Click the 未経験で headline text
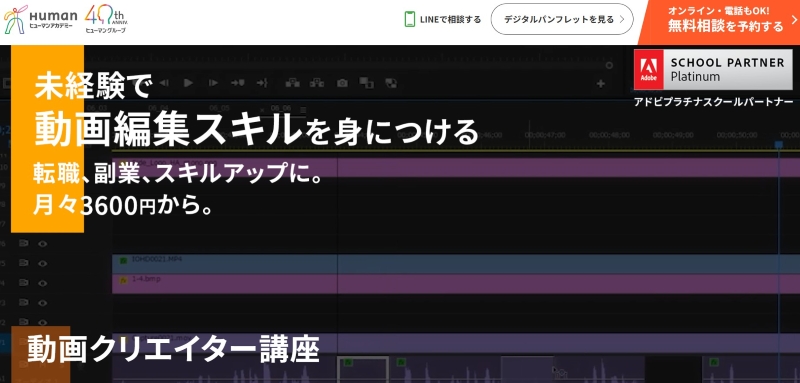Screen dimensions: 800x383 point(93,87)
